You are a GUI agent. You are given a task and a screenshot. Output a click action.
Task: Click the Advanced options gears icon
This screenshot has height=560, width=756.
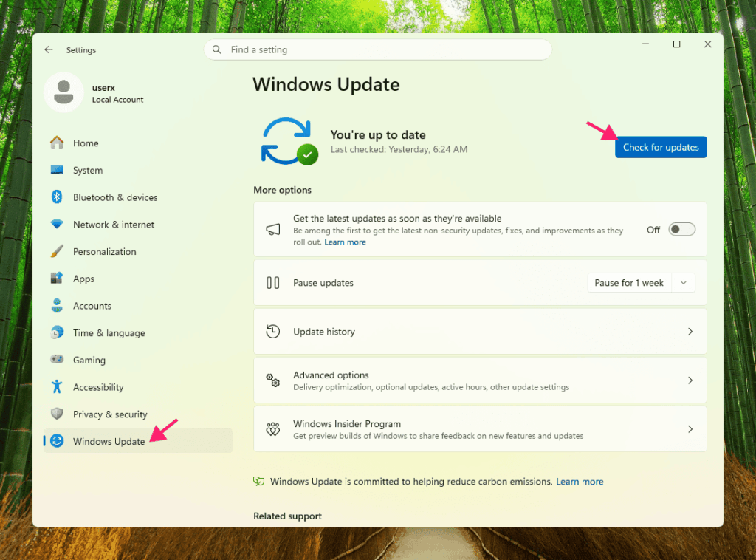pyautogui.click(x=273, y=380)
